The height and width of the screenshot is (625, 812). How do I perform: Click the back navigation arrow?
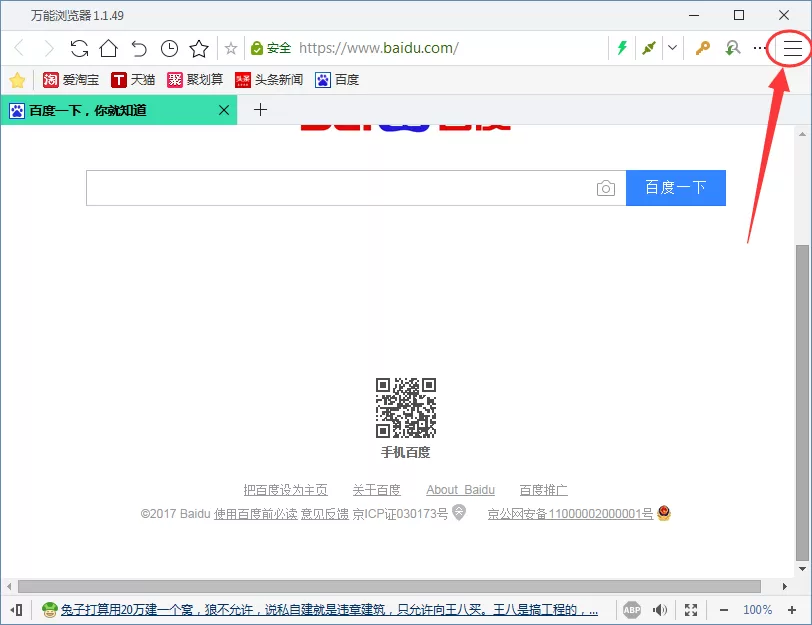coord(19,48)
